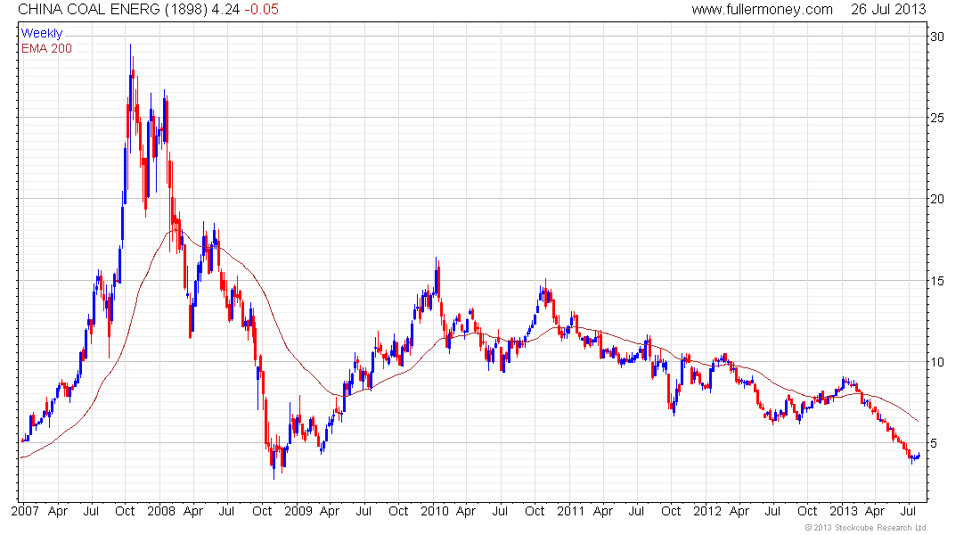The image size is (980, 535).
Task: Click the Jul label between 2011 and 2012
Action: 636,511
